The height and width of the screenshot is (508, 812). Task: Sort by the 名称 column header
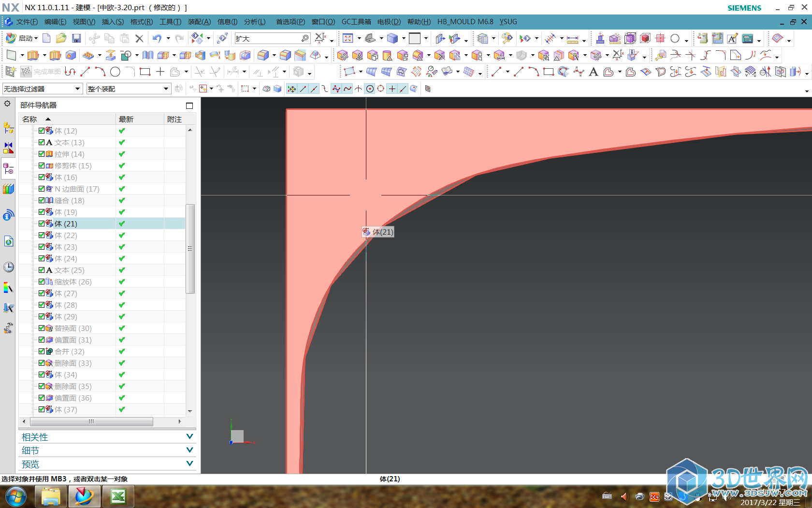67,119
